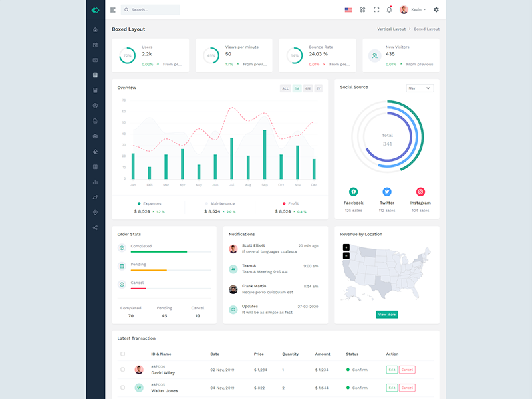Click the View More button
The width and height of the screenshot is (532, 399).
click(x=386, y=314)
